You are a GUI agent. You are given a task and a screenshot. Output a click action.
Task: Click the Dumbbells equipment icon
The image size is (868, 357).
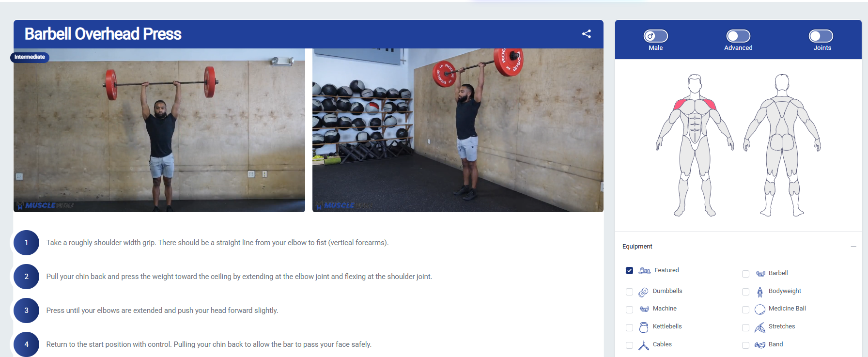pos(643,292)
